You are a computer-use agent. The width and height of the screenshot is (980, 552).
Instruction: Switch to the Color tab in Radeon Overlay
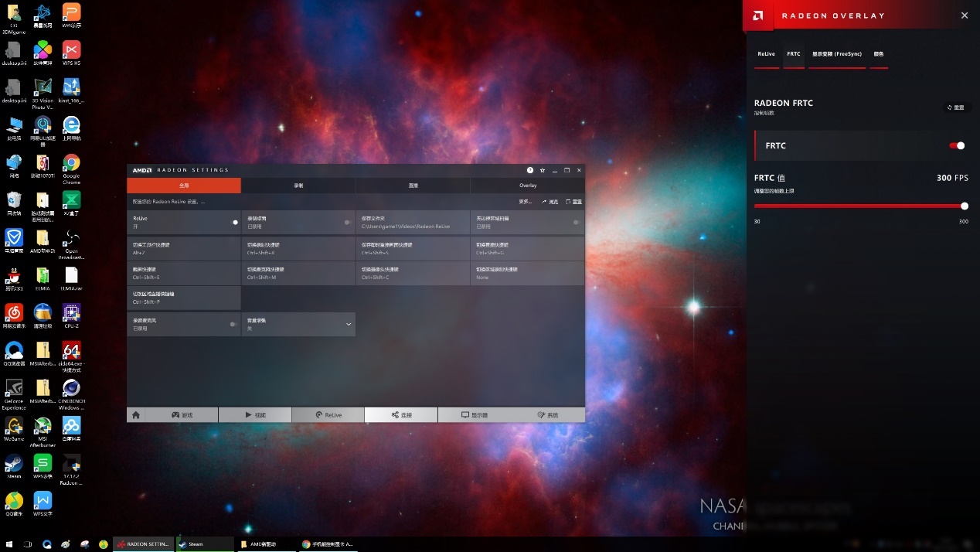click(x=879, y=54)
